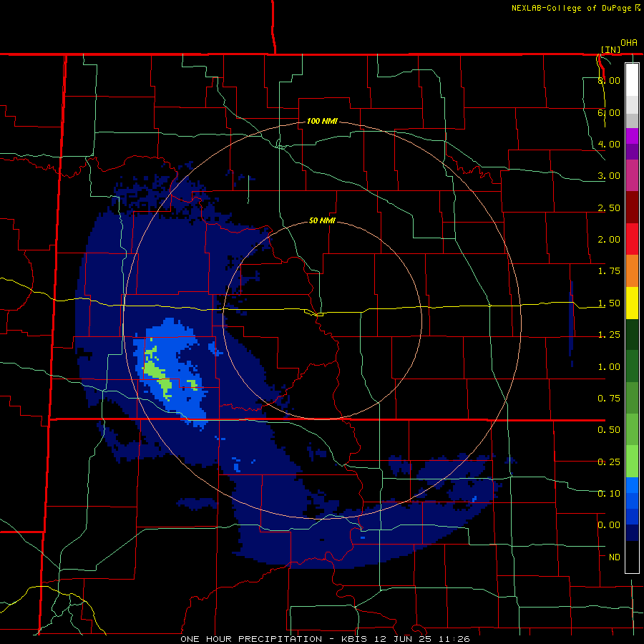The image size is (644, 644).
Task: Select the yellow legend swatch
Action: (x=632, y=303)
